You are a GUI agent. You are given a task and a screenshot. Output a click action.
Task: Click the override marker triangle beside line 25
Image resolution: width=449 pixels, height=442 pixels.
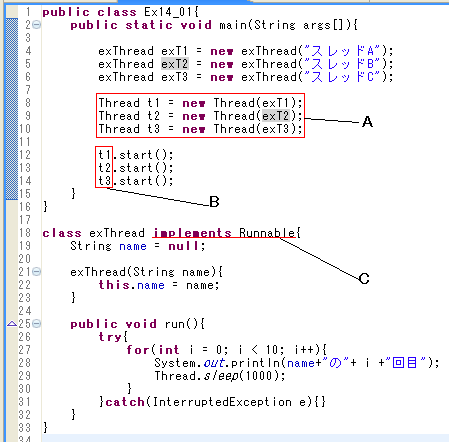pyautogui.click(x=12, y=324)
